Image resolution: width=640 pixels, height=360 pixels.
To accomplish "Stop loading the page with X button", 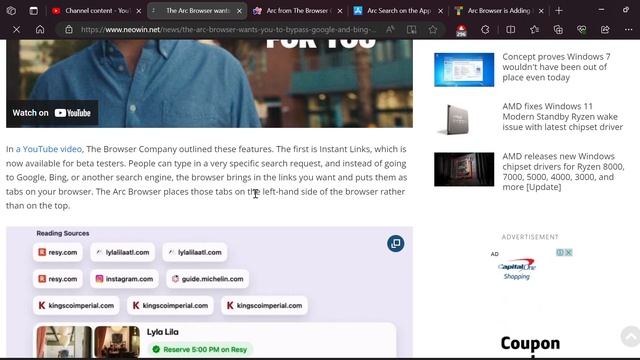I will coord(16,29).
